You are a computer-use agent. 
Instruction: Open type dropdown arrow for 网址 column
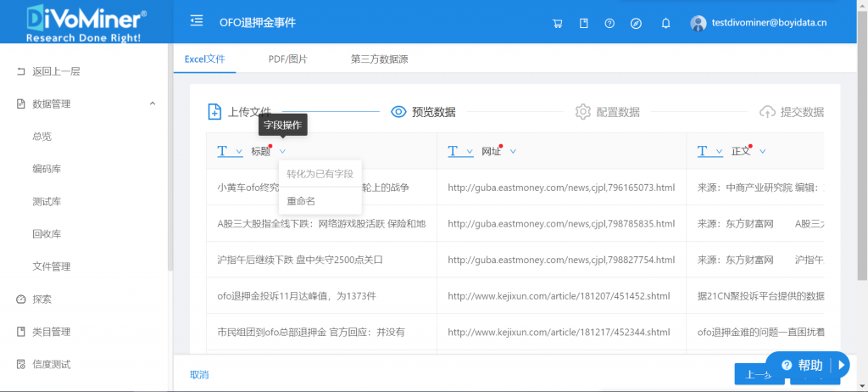pos(470,151)
